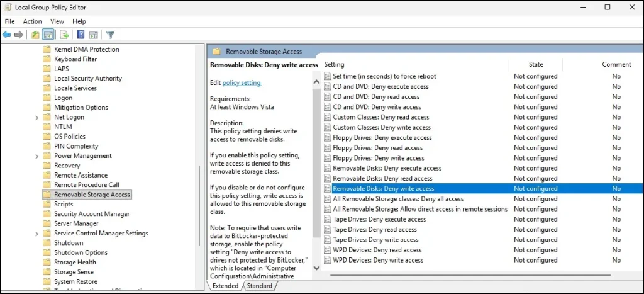This screenshot has height=294, width=644.
Task: Select Remote Assistance in tree
Action: point(81,175)
